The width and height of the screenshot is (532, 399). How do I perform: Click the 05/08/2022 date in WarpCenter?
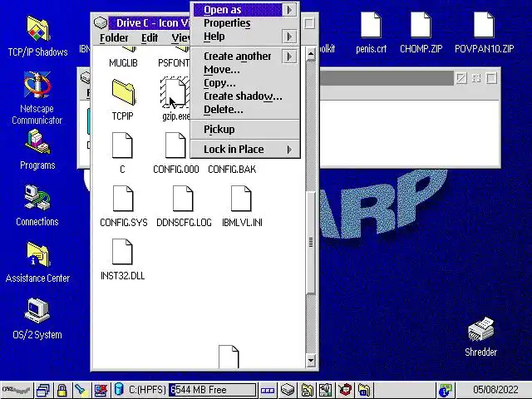pos(495,390)
